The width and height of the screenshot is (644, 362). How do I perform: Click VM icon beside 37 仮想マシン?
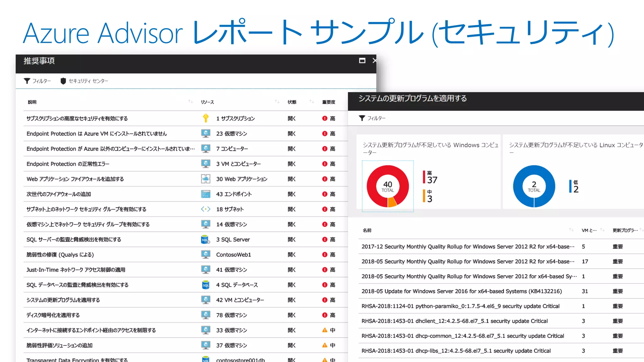(206, 345)
